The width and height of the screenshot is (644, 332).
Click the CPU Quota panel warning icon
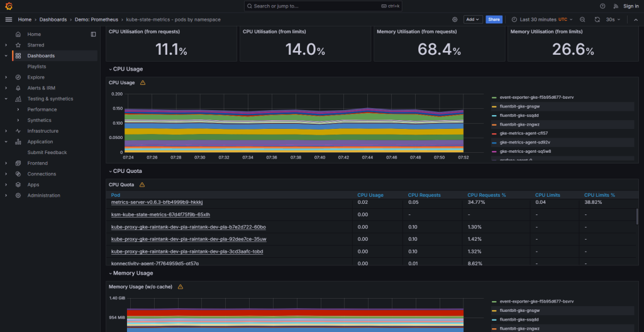tap(142, 184)
